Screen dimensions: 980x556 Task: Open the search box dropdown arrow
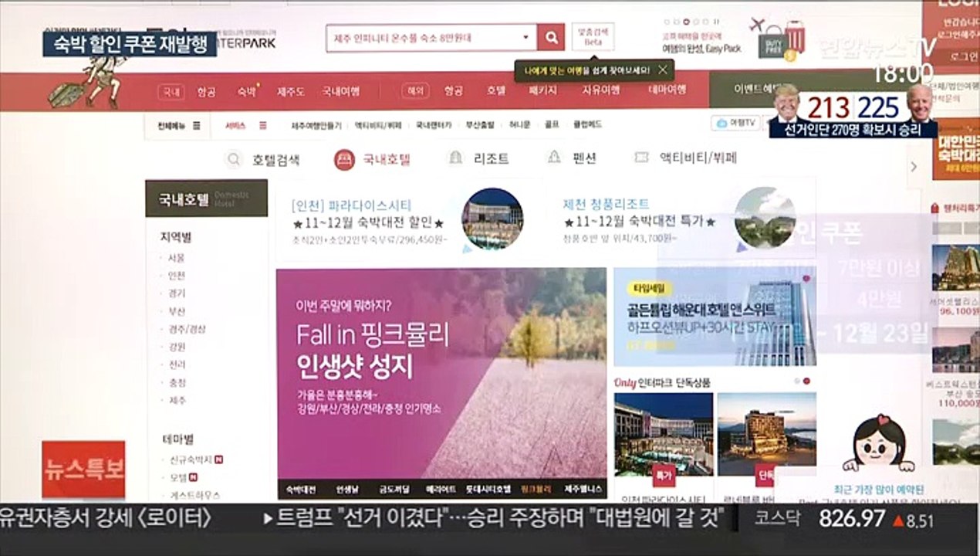(526, 37)
